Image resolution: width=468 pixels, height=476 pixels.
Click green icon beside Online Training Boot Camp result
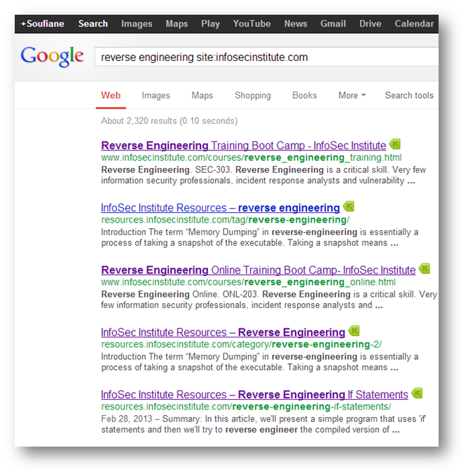tap(424, 269)
